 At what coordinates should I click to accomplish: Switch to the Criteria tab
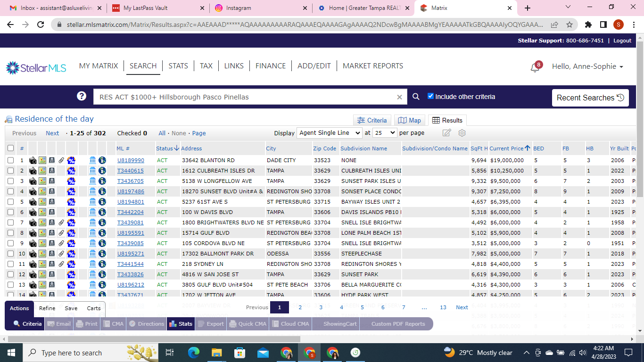pyautogui.click(x=372, y=120)
